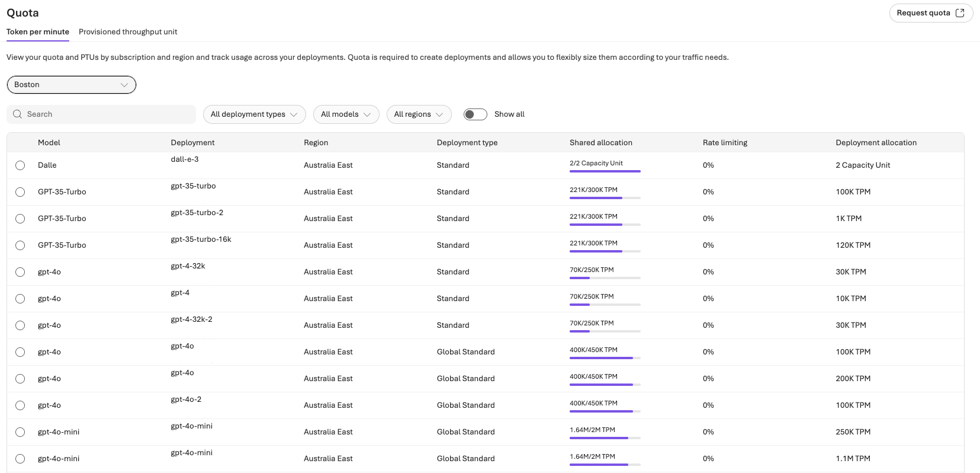Image resolution: width=980 pixels, height=473 pixels.
Task: Click the search magnifier icon
Action: [x=18, y=114]
